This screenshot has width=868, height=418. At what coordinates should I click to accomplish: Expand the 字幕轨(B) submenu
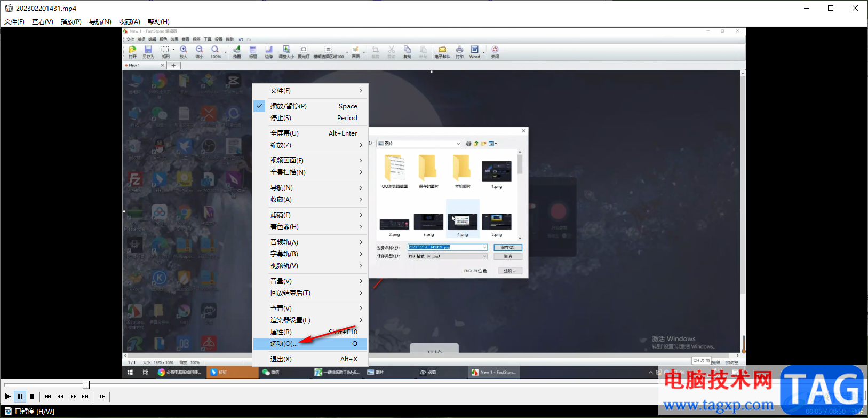(x=310, y=254)
